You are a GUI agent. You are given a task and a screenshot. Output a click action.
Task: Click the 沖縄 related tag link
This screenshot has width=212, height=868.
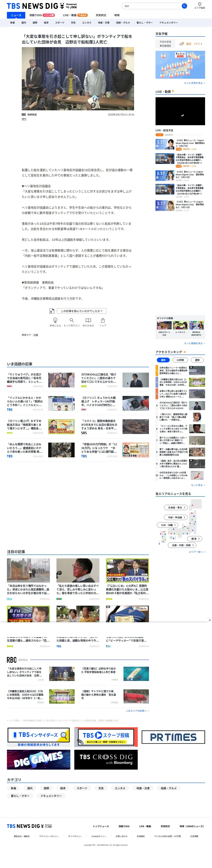[x=36, y=335]
